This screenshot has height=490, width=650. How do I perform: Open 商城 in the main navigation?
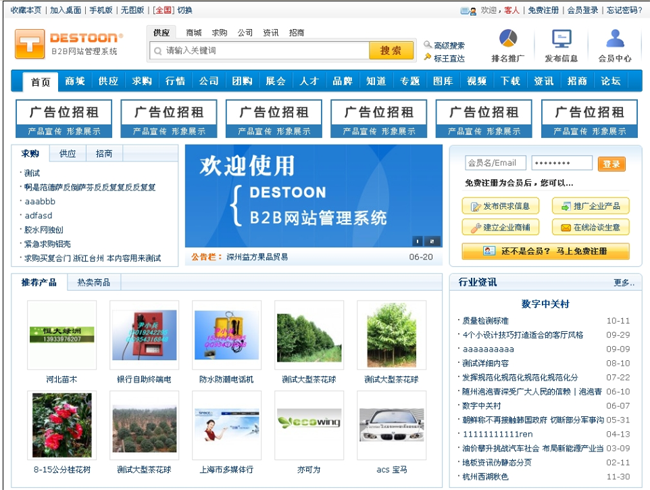pos(75,81)
